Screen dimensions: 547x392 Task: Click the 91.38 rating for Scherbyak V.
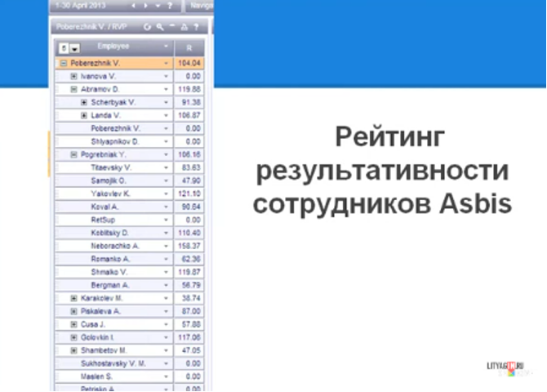point(189,102)
